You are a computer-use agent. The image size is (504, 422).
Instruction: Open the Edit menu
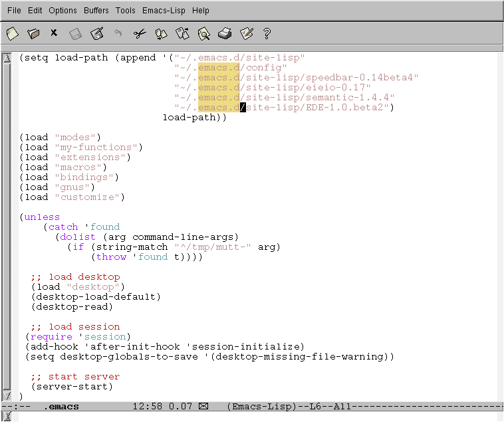coord(35,11)
